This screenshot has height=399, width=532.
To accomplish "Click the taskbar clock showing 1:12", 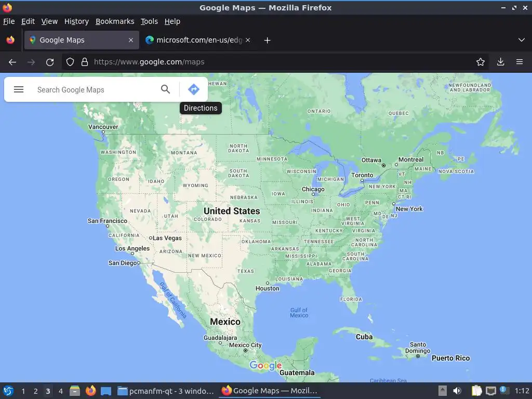I will pos(522,391).
